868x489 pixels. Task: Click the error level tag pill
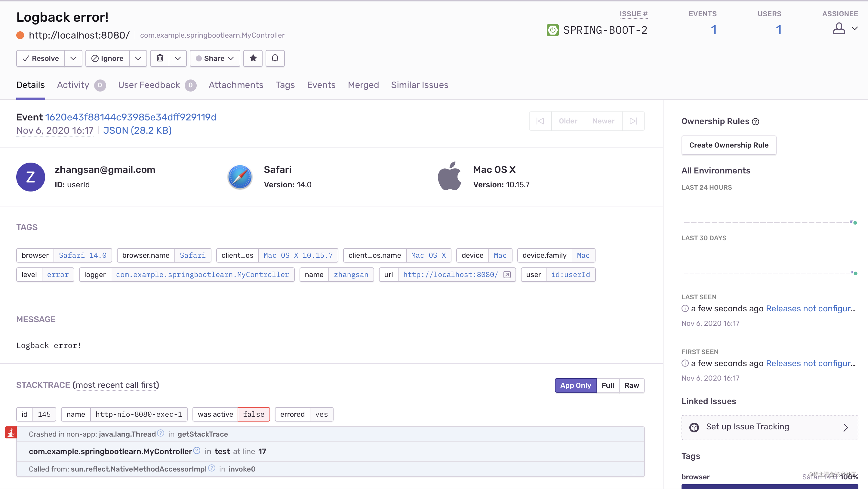tap(58, 275)
